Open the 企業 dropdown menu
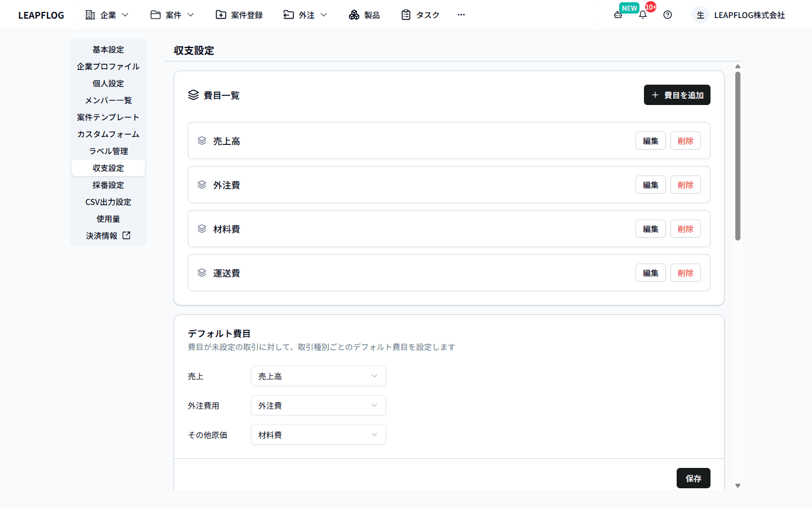 [x=107, y=15]
